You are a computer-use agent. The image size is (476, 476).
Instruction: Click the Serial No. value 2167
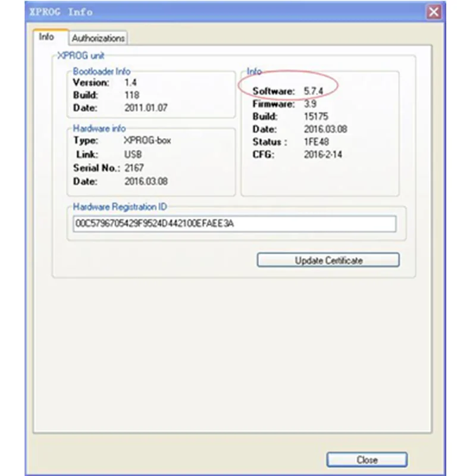pyautogui.click(x=134, y=168)
